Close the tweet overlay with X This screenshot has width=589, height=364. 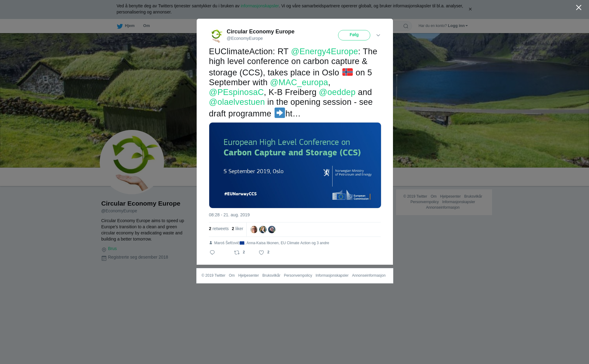[x=579, y=8]
